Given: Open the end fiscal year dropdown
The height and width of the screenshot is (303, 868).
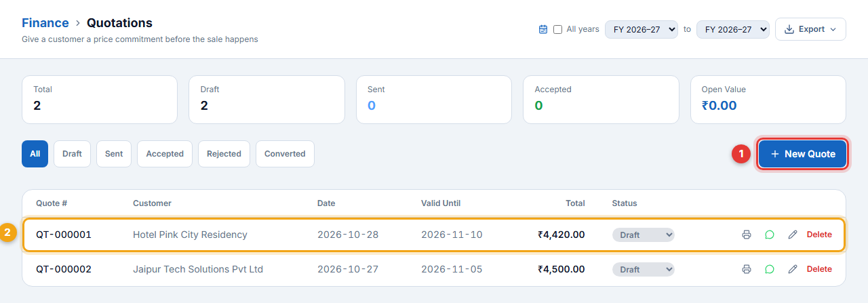Looking at the screenshot, I should (733, 29).
